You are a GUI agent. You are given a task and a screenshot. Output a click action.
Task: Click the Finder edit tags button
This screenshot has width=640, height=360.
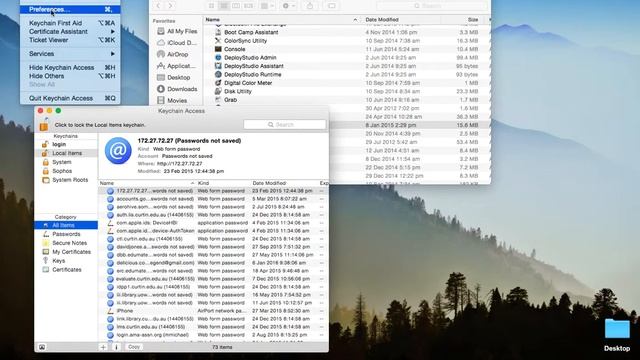coord(331,6)
